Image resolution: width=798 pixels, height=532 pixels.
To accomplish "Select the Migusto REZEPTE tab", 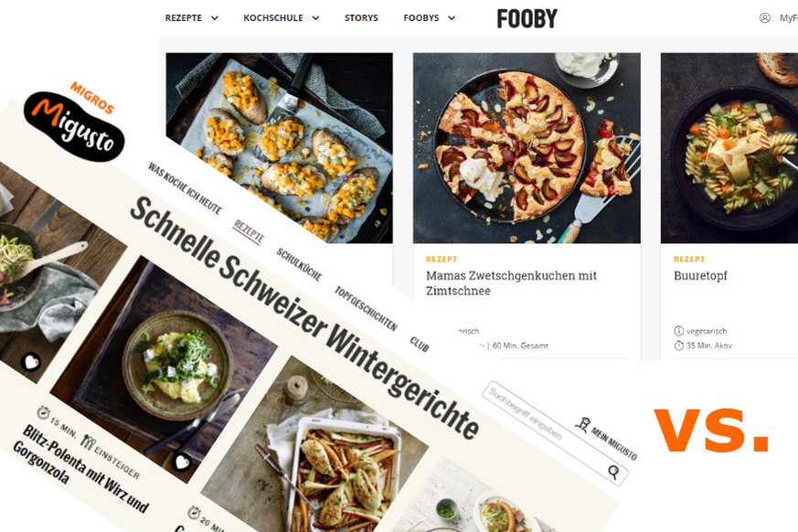I will (249, 232).
